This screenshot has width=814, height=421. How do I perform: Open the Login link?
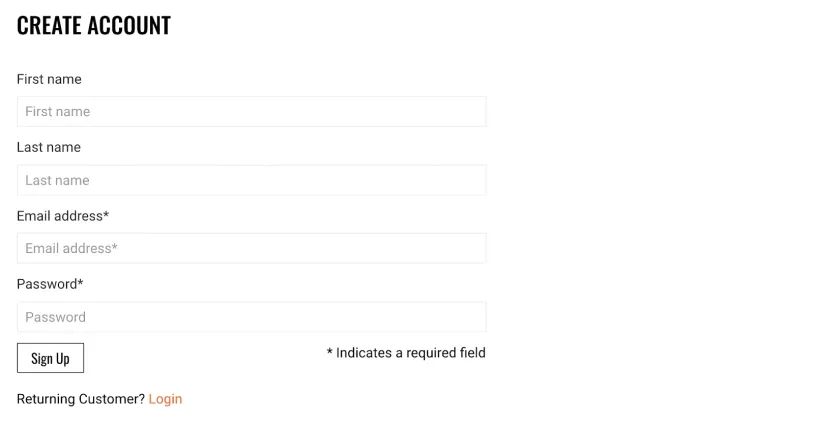coord(165,399)
